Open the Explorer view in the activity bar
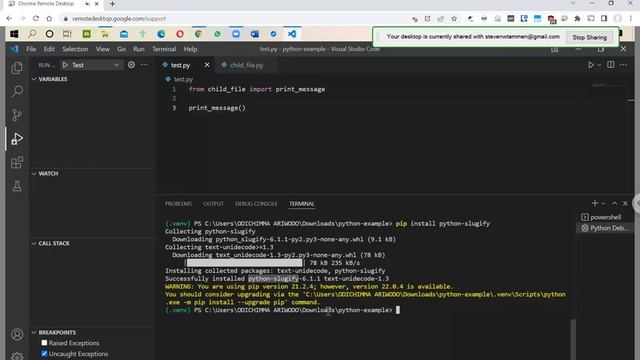640x360 pixels. (x=17, y=68)
